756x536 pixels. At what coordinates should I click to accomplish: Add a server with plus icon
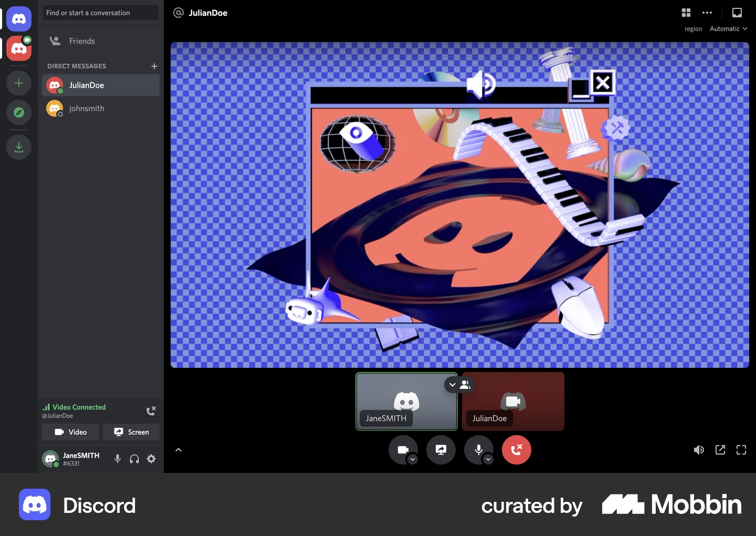point(19,83)
